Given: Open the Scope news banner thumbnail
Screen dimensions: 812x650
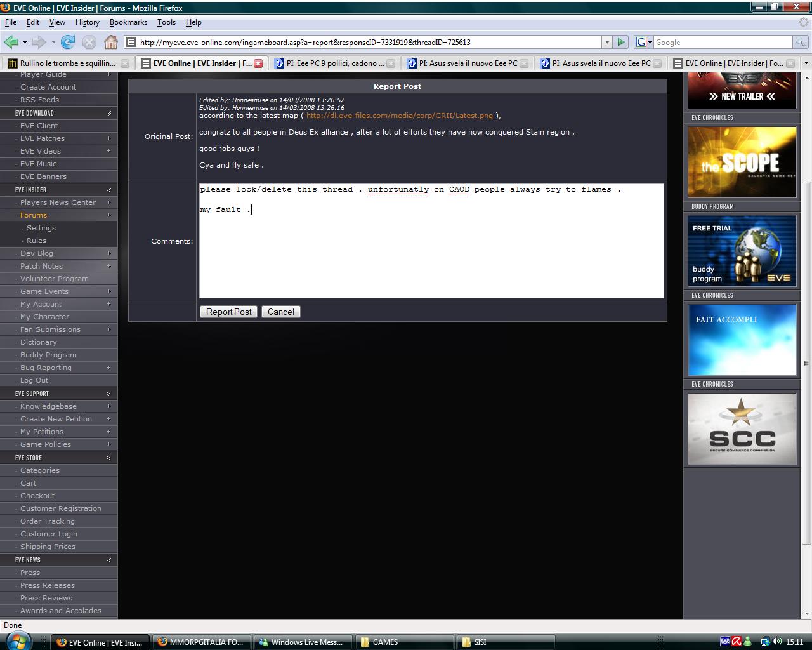Looking at the screenshot, I should (x=742, y=162).
